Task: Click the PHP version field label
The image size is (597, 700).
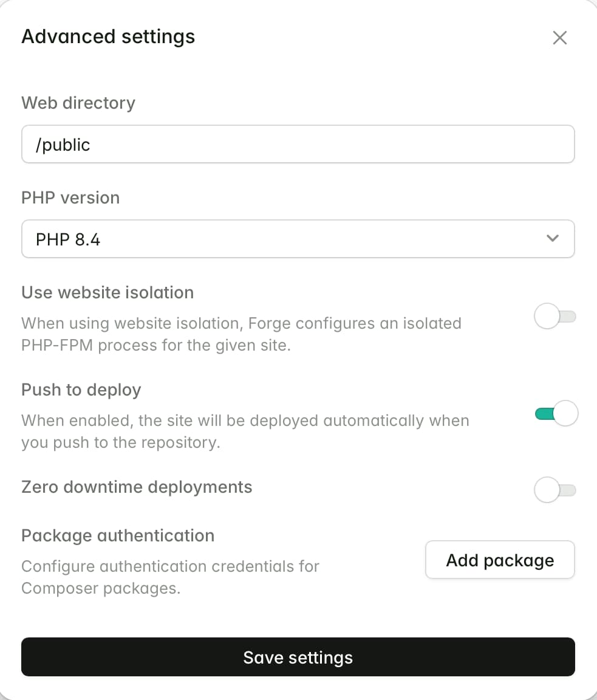Action: (x=70, y=197)
